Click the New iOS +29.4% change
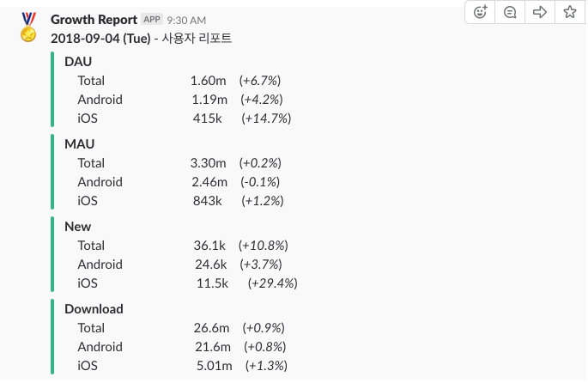This screenshot has height=383, width=588. pos(273,283)
